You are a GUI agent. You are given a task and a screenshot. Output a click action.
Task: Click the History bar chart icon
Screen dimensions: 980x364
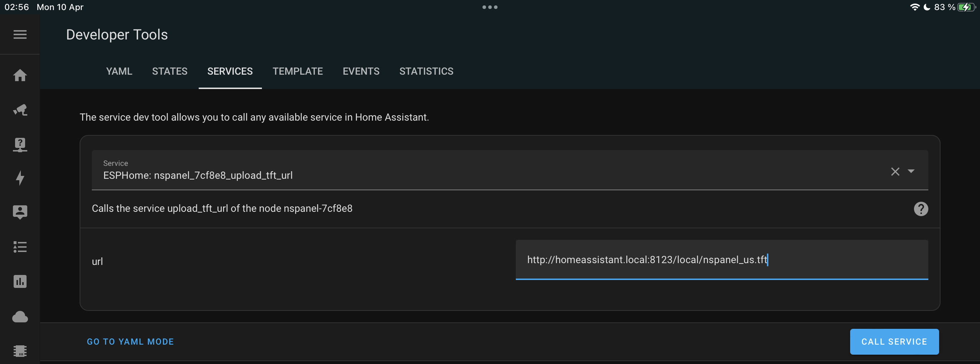click(19, 281)
